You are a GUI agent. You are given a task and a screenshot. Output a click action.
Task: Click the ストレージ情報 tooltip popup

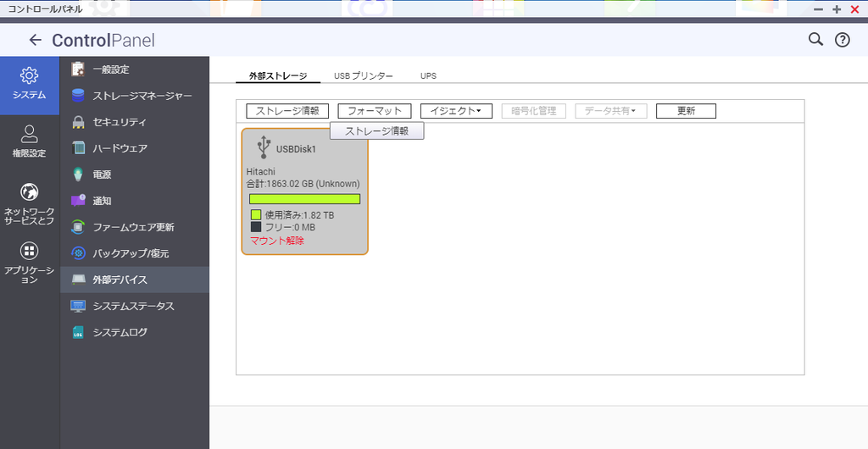[x=377, y=131]
